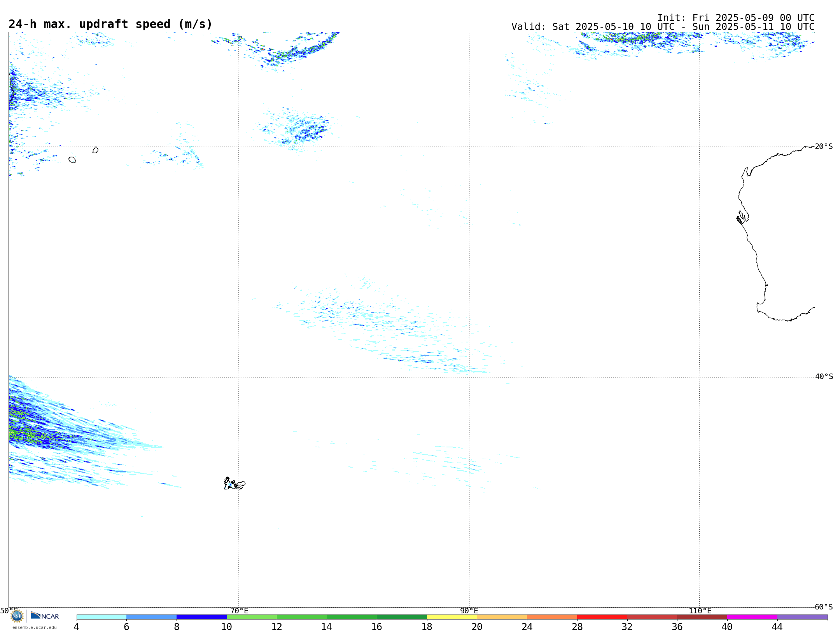Click the bright red 28–32 m/s swatch
The width and height of the screenshot is (840, 632).
pyautogui.click(x=602, y=617)
